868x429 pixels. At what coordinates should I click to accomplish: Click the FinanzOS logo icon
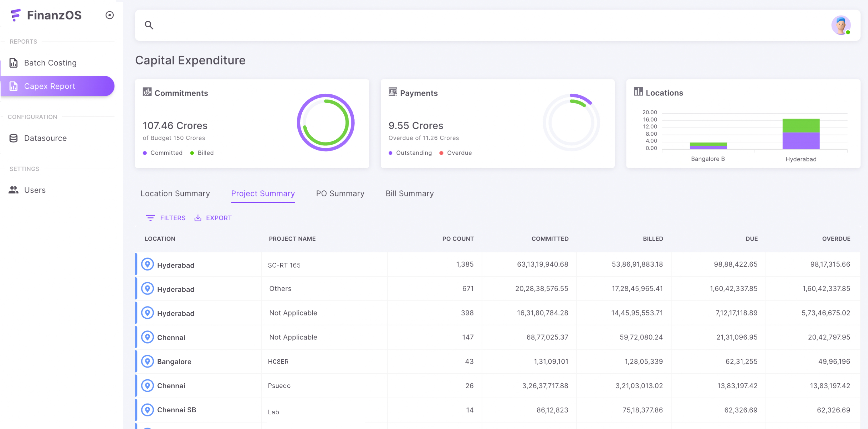[x=15, y=15]
